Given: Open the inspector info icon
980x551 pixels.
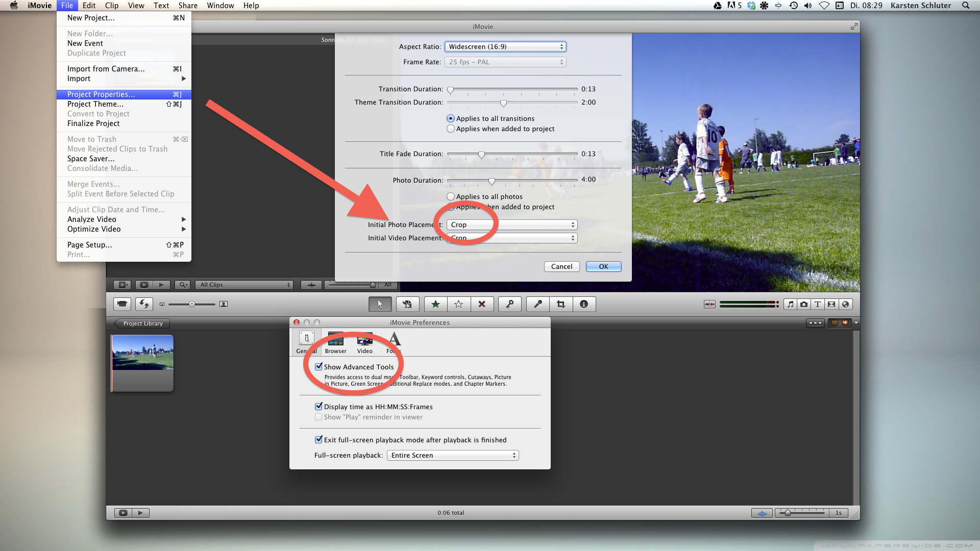Looking at the screenshot, I should [x=584, y=304].
